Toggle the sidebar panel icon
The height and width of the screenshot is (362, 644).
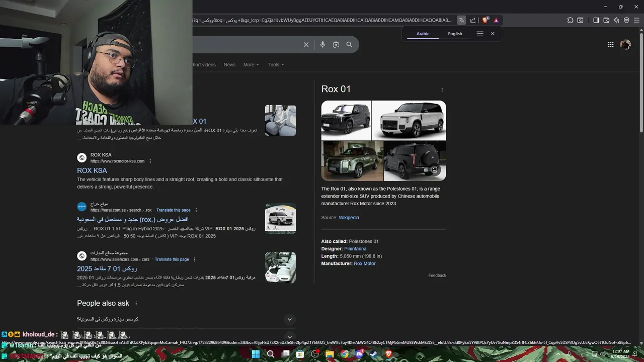[596, 20]
